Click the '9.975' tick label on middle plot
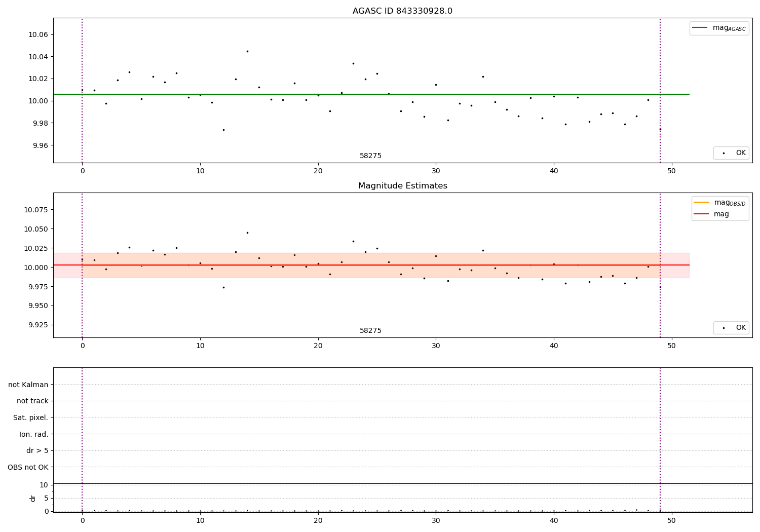The height and width of the screenshot is (532, 760). [38, 287]
